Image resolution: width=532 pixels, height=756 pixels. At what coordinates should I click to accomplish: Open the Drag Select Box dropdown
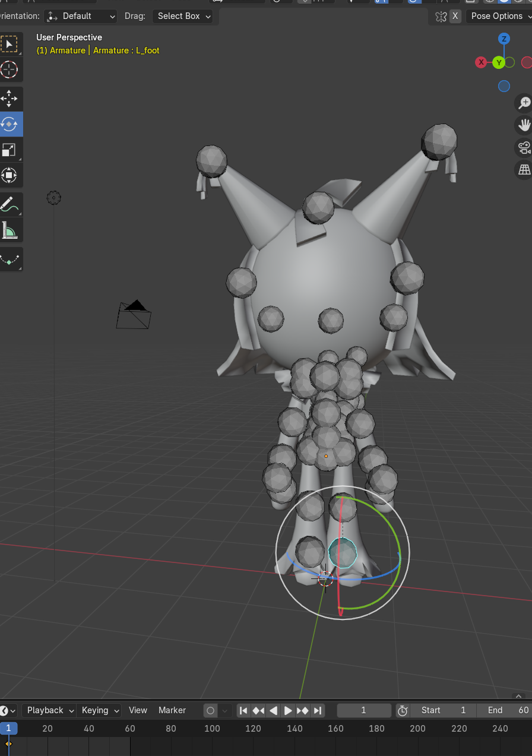coord(182,16)
